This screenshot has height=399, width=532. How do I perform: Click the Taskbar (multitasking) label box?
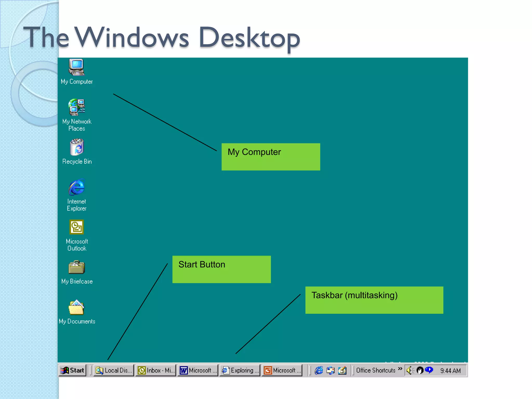pos(374,300)
